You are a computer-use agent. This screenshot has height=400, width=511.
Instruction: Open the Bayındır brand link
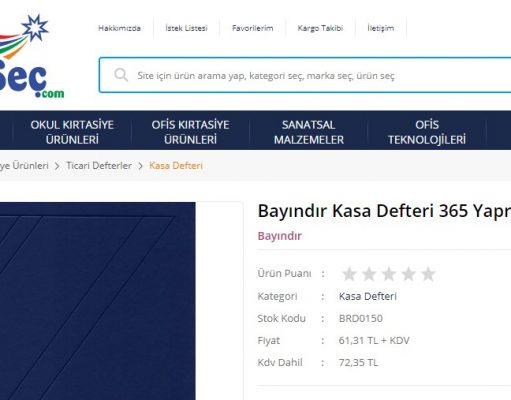pos(280,236)
